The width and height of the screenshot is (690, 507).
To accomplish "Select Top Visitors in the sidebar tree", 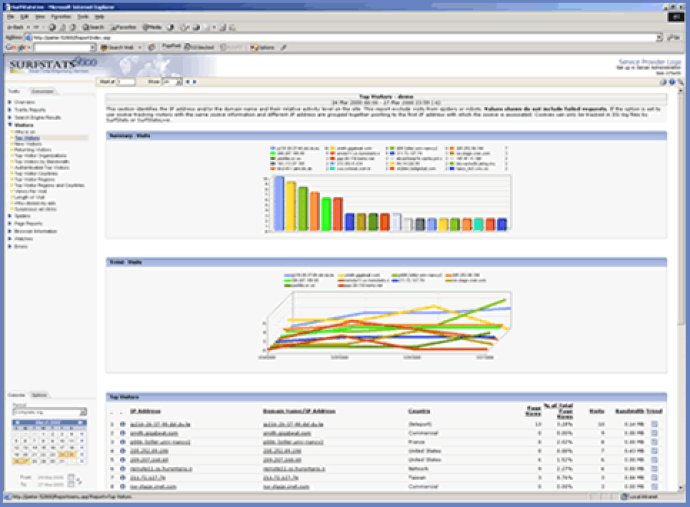I will [27, 138].
